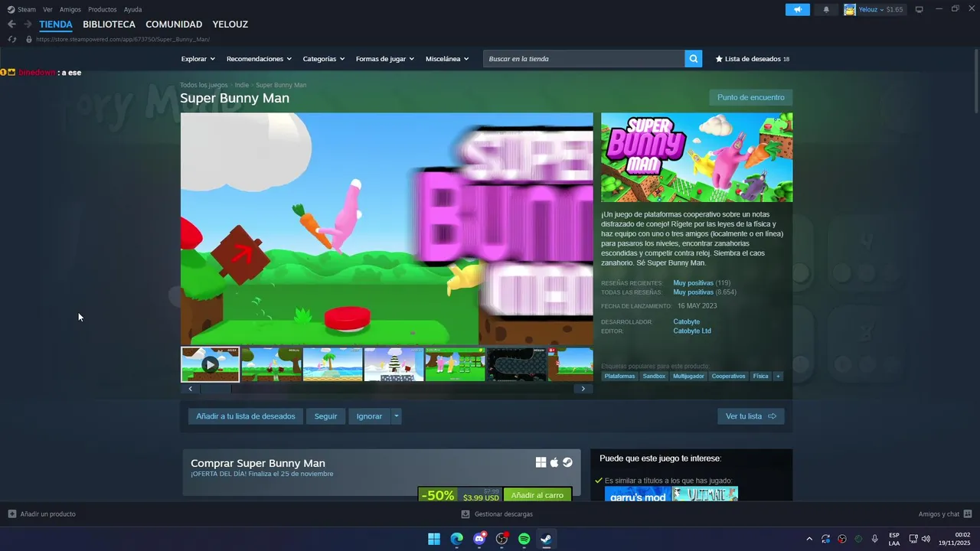Open the YELOUZ profile tab
Image resolution: width=980 pixels, height=551 pixels.
point(230,24)
